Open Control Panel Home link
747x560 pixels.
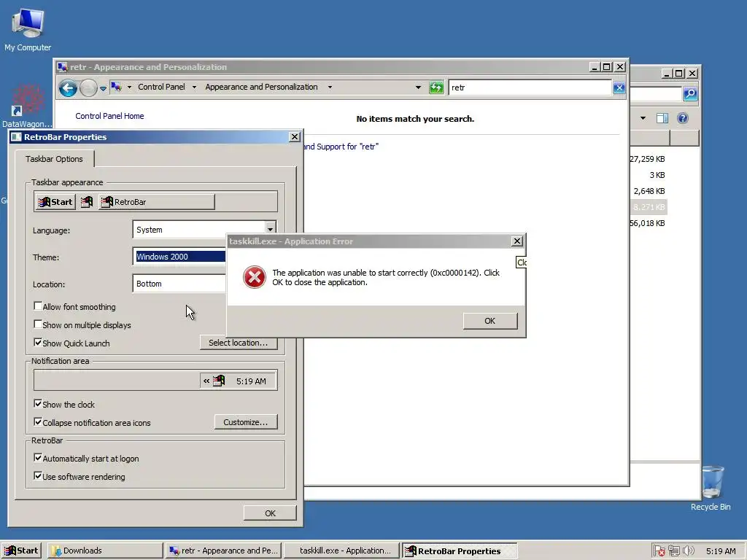pos(109,116)
